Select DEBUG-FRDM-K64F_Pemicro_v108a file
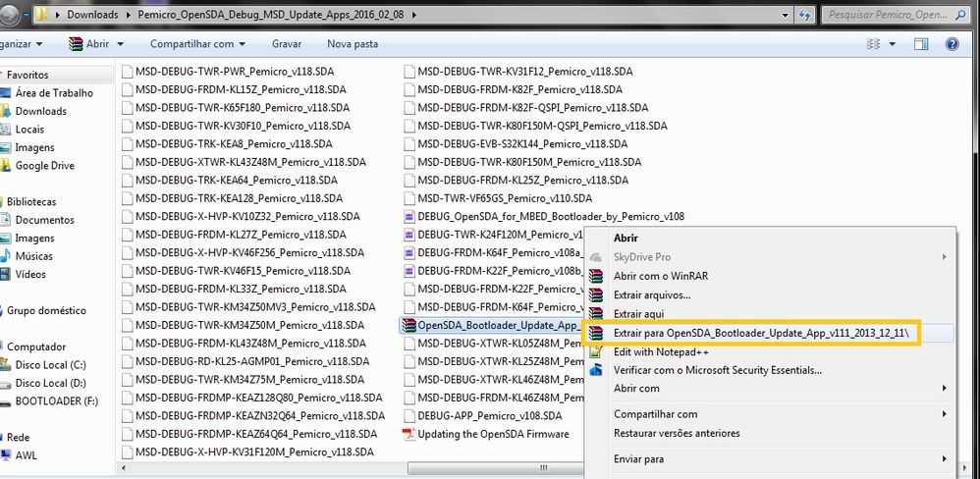 coord(493,253)
